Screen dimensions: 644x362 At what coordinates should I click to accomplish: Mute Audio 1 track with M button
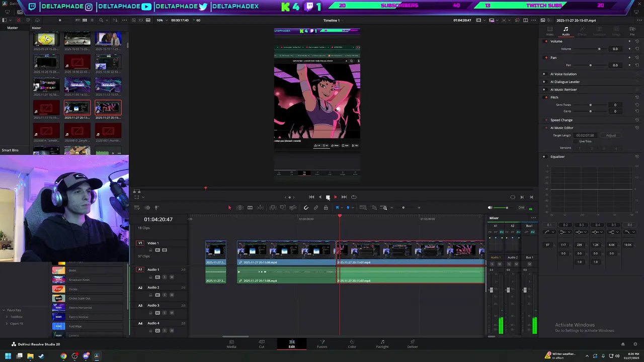pos(172,277)
